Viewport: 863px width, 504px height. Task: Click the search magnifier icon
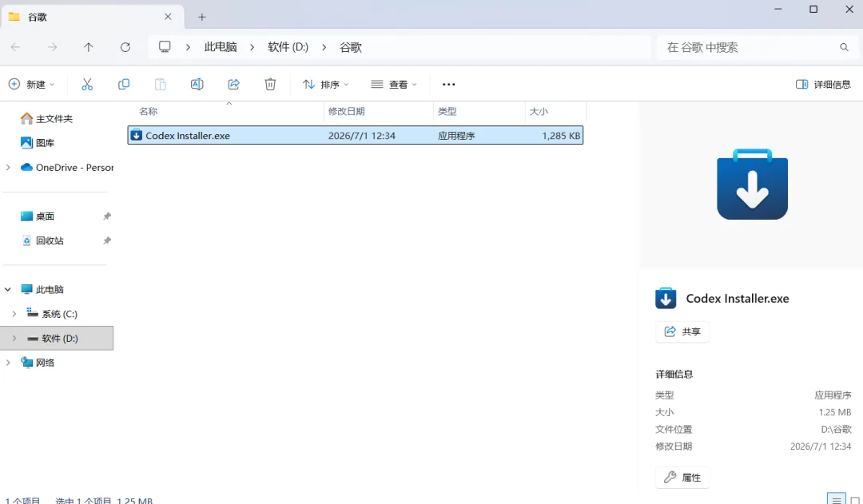[844, 47]
